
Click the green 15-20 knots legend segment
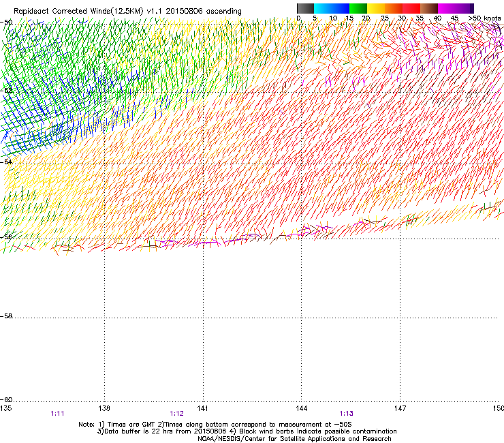point(358,8)
